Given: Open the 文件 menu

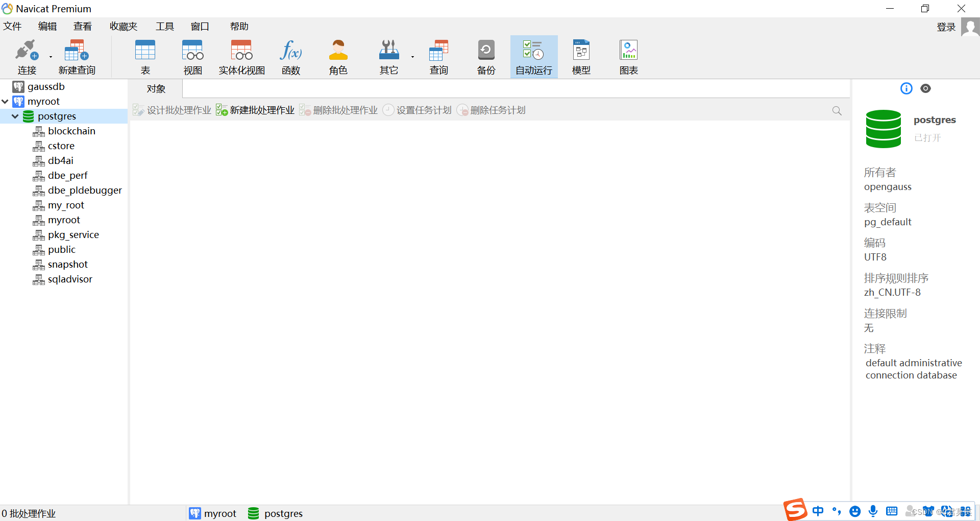Looking at the screenshot, I should coord(12,26).
